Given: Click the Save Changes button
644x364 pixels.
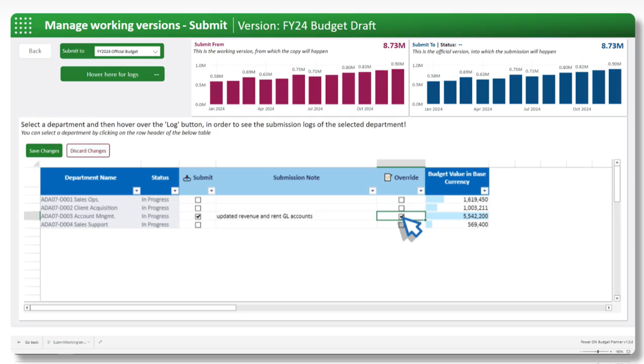Looking at the screenshot, I should click(44, 151).
